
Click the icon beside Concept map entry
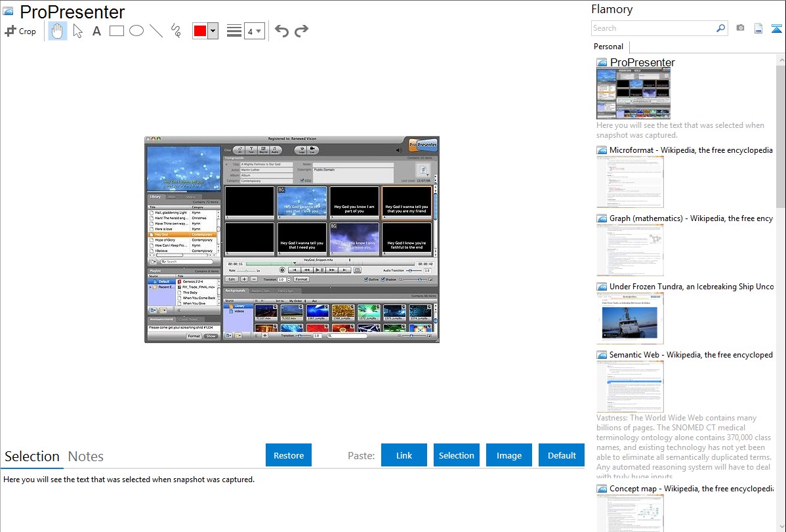tap(602, 489)
